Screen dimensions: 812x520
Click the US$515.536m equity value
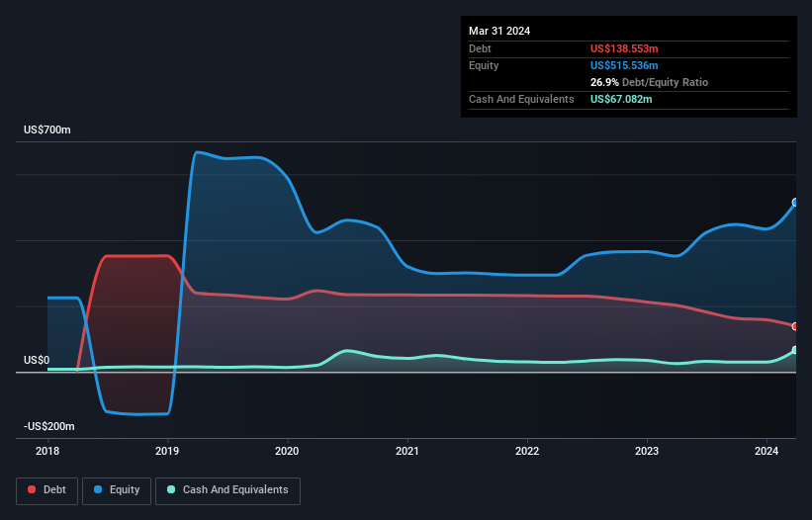(x=624, y=65)
